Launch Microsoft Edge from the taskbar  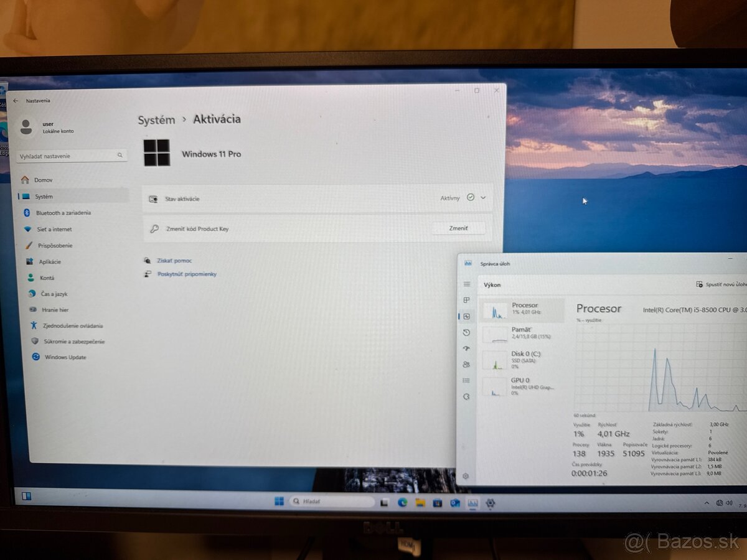pos(402,503)
